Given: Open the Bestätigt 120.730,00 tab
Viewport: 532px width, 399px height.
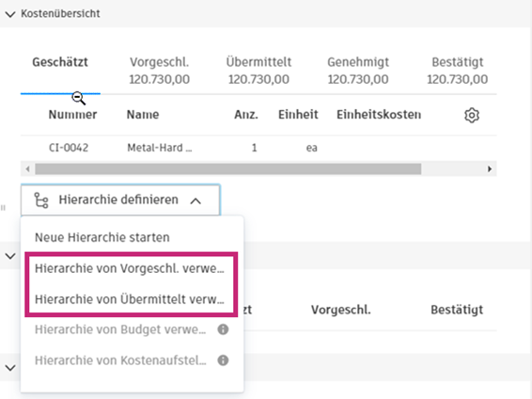Looking at the screenshot, I should click(458, 71).
